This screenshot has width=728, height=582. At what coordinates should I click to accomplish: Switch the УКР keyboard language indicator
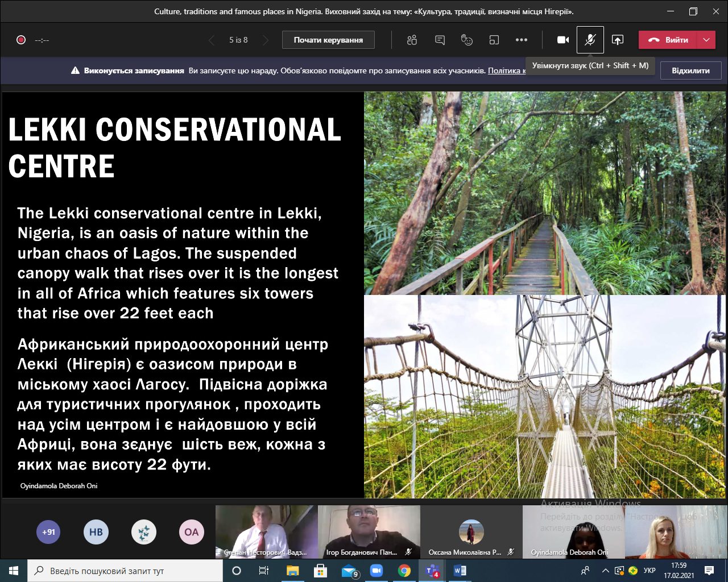[x=650, y=571]
